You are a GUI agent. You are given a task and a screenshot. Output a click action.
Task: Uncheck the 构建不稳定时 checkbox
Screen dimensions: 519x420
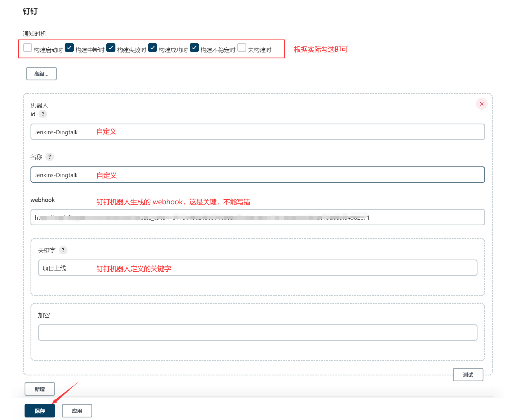(x=194, y=48)
